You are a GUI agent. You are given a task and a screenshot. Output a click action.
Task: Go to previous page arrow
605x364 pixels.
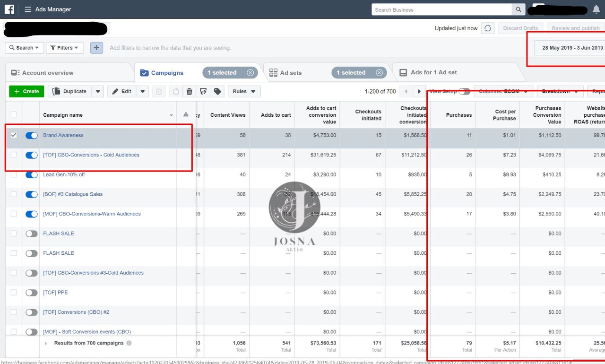[x=405, y=91]
